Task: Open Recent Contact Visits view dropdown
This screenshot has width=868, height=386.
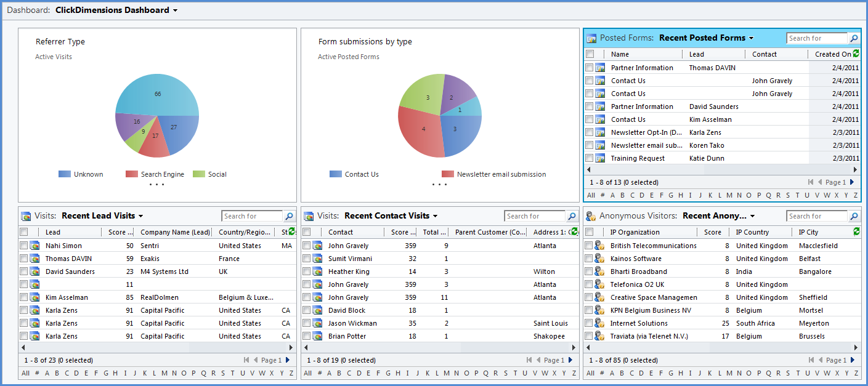Action: coord(435,216)
